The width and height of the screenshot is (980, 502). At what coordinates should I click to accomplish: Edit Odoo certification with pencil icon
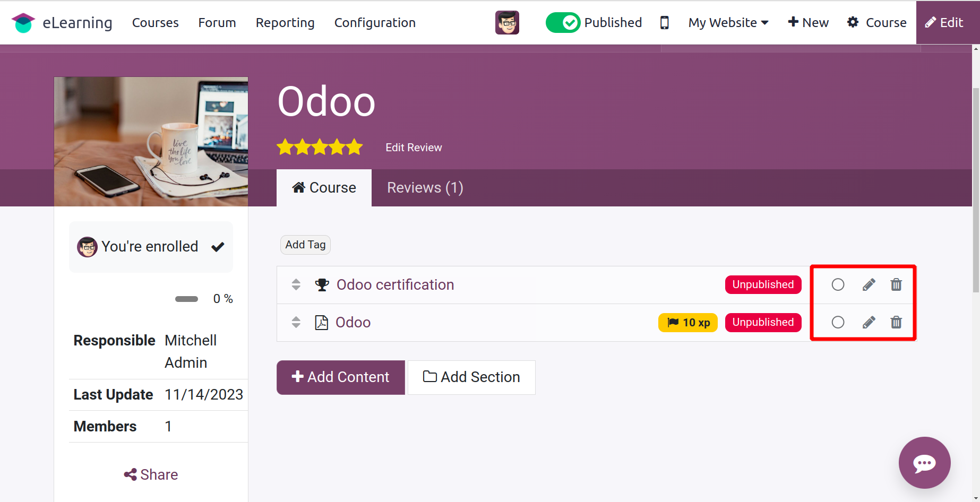pyautogui.click(x=869, y=285)
